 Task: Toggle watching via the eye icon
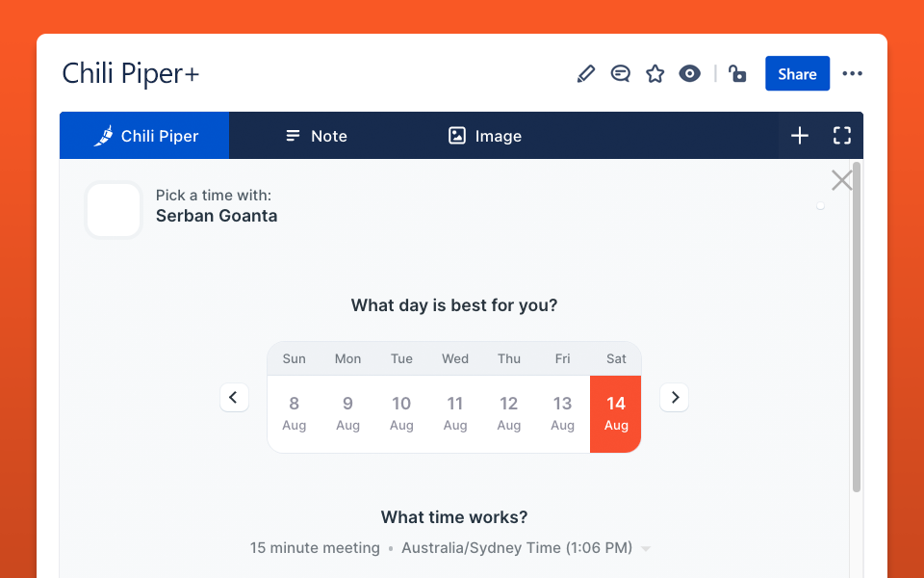[x=689, y=74]
